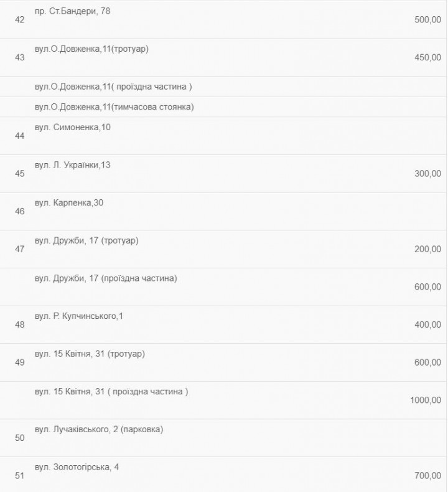The width and height of the screenshot is (448, 492).
Task: Click the 400,00 value in row 48
Action: pyautogui.click(x=427, y=324)
